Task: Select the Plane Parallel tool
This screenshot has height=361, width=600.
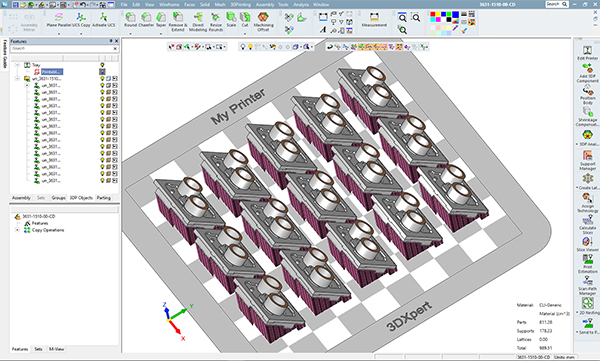Action: (59, 20)
